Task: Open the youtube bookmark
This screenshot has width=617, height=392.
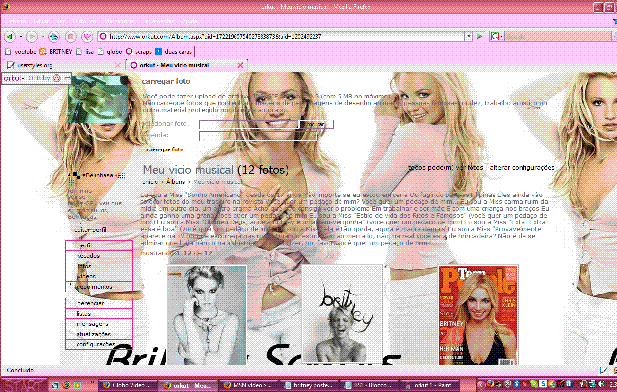Action: coord(21,52)
